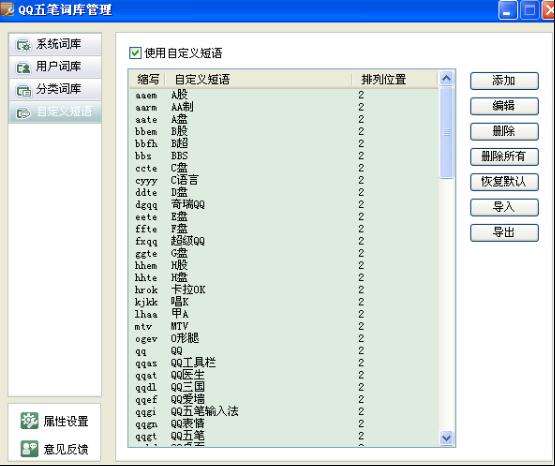
Task: Open 意见反馈 feedback
Action: [x=55, y=449]
